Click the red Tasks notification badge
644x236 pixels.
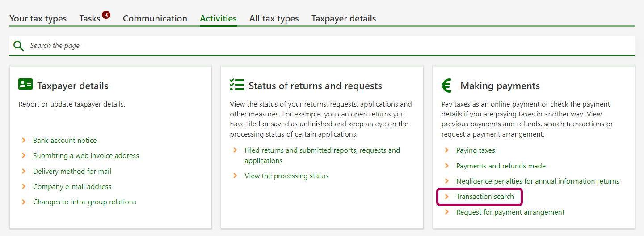(x=106, y=15)
